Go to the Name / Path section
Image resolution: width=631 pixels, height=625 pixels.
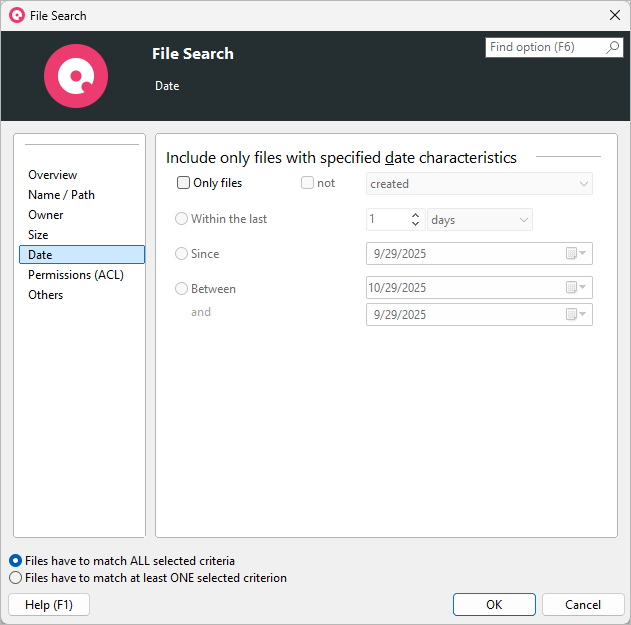(61, 195)
